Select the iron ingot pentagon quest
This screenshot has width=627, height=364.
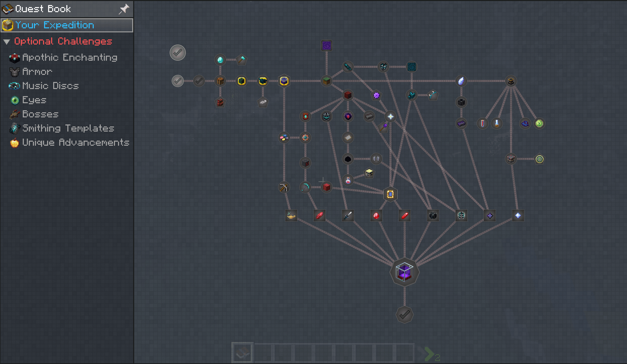pyautogui.click(x=263, y=102)
